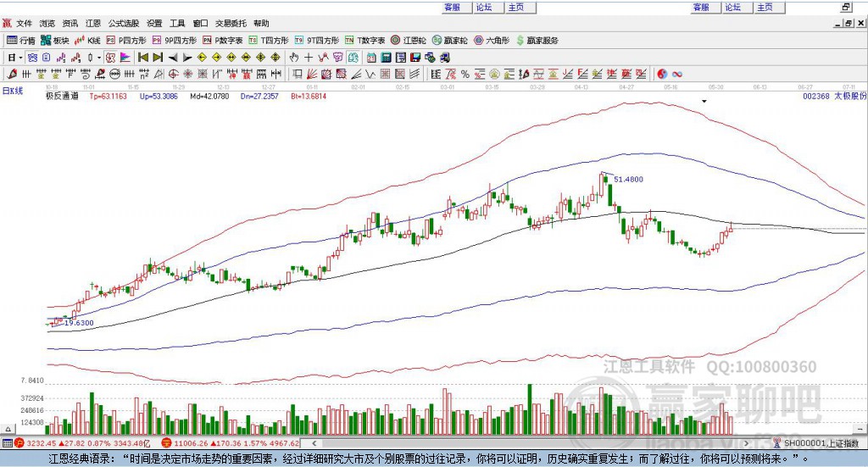
Task: Click the Tp=63.1163 indicator value
Action: tap(108, 97)
